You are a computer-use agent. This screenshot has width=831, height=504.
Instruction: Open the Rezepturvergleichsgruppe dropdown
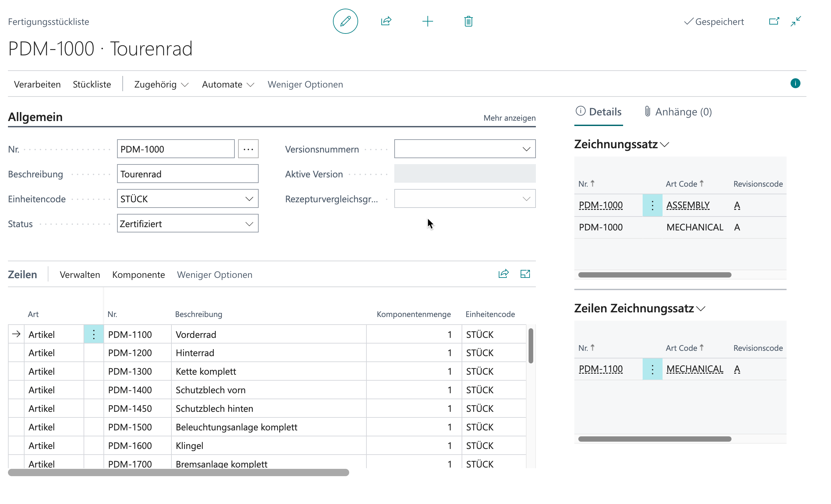(526, 199)
